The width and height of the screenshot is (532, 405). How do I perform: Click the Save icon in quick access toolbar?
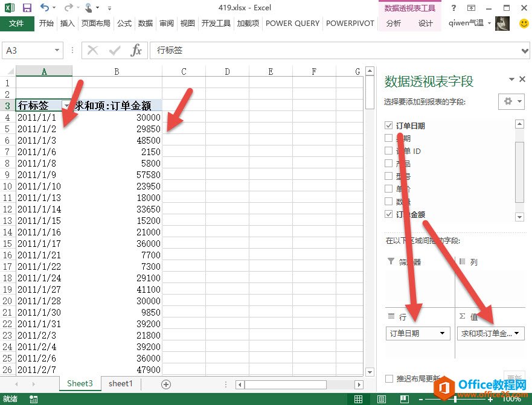coord(27,8)
